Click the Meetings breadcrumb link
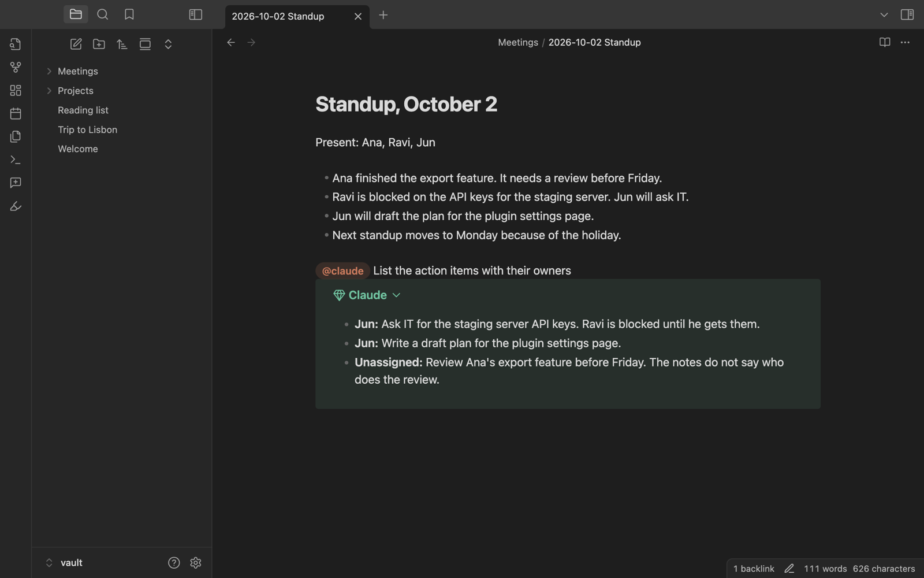Screen dimensions: 924x578 point(518,42)
